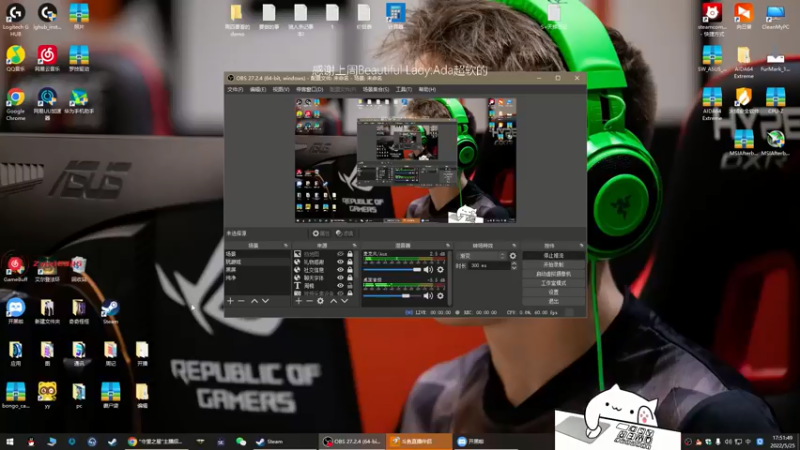Open the microphone/Aux channel settings gear
The image size is (800, 450).
[x=440, y=269]
